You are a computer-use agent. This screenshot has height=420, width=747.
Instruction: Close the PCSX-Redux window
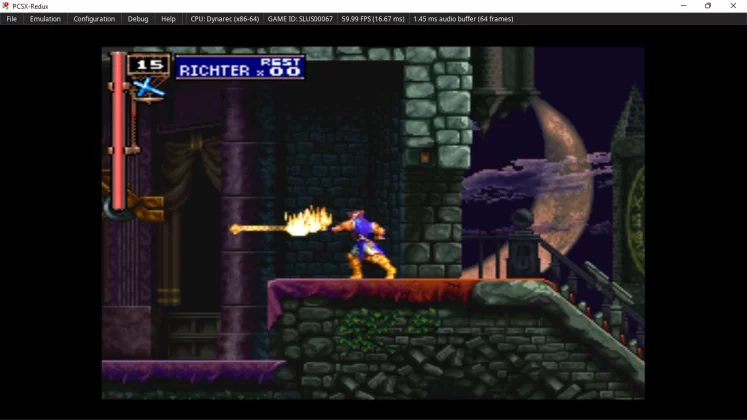point(733,6)
